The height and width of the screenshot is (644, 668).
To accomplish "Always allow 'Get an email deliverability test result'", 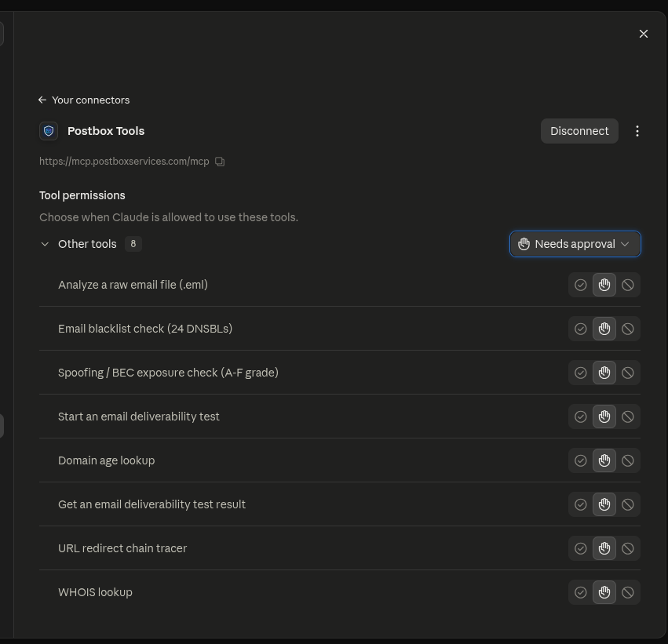I will 581,504.
